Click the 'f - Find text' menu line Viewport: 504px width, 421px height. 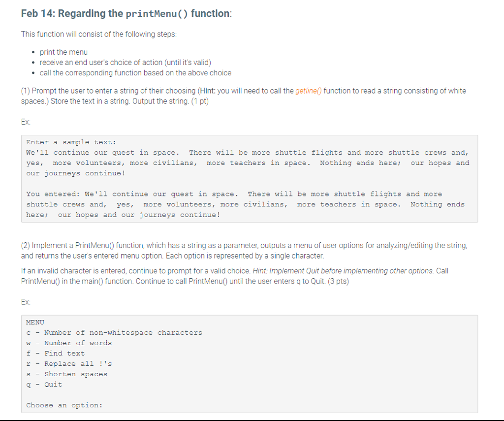coord(56,353)
